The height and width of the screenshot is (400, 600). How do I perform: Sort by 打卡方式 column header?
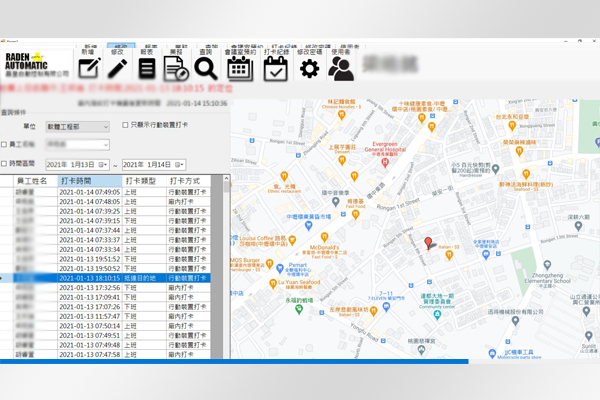click(x=188, y=181)
